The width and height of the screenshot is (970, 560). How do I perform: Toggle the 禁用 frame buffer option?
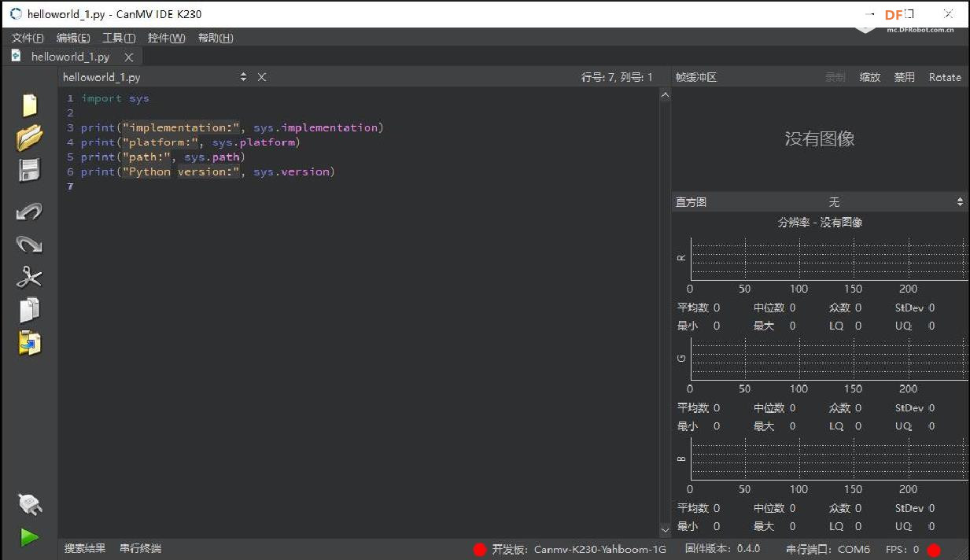(x=904, y=77)
